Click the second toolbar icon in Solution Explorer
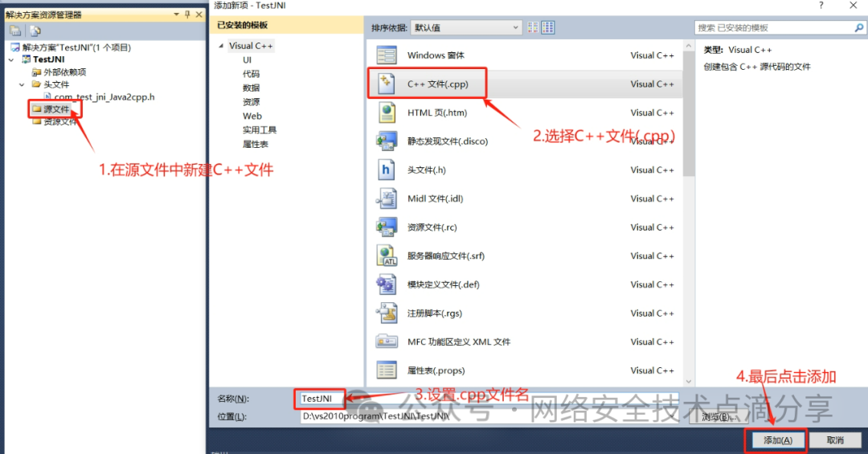The height and width of the screenshot is (454, 868). (35, 31)
